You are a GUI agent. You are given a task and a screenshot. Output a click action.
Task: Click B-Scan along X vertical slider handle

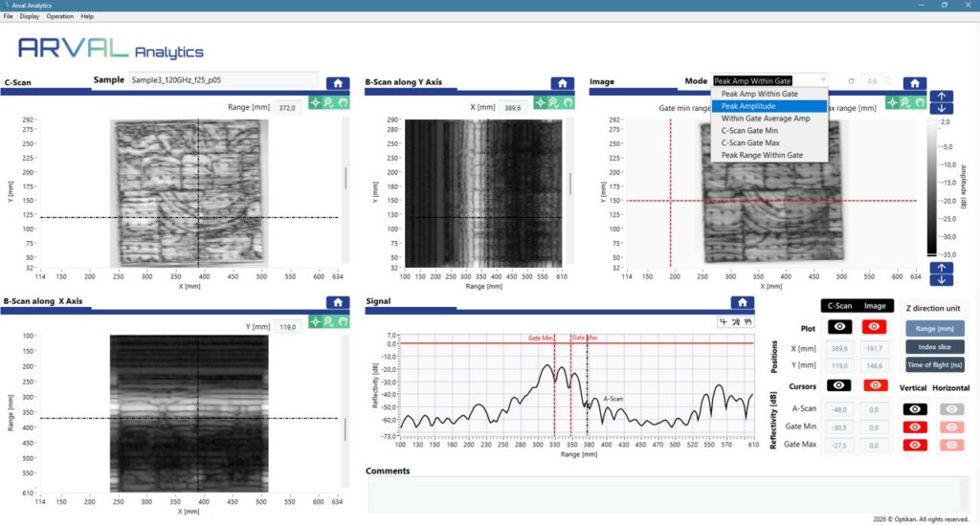(x=345, y=428)
